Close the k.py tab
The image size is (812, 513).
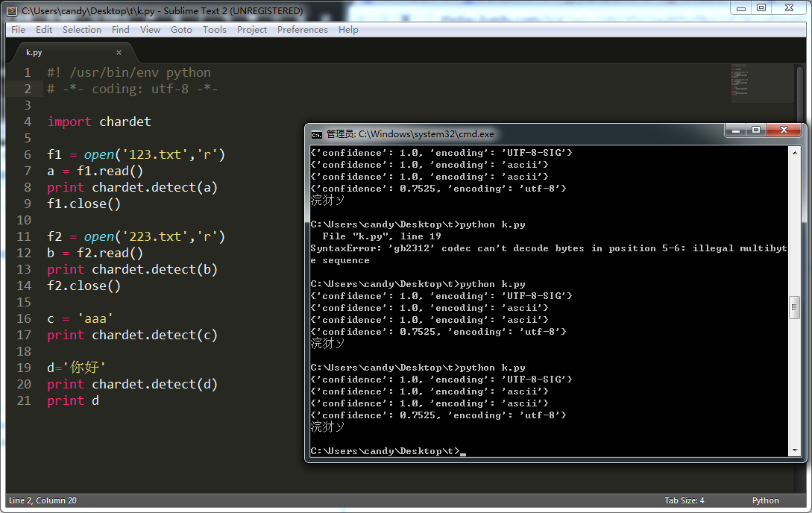point(119,52)
